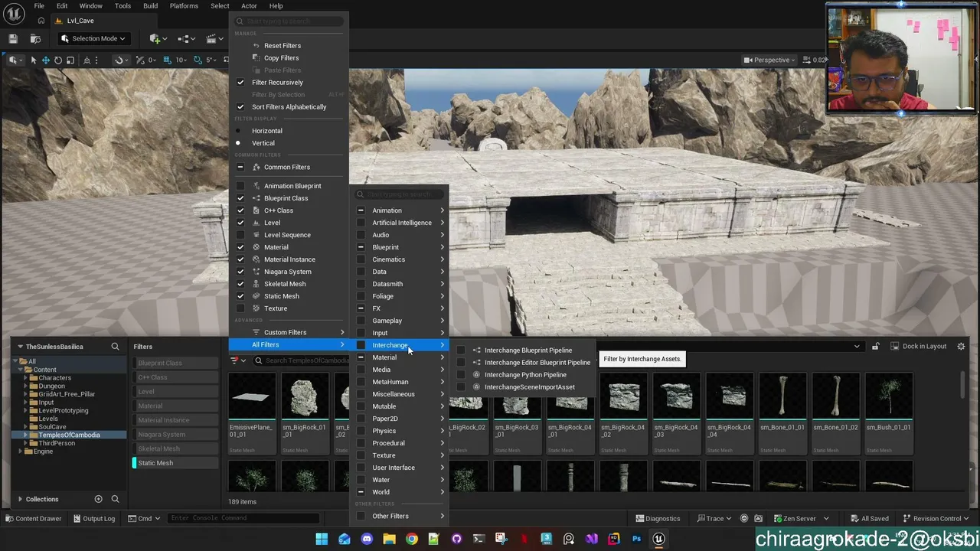Activate the Translate move gizmo tool
Screen dimensions: 980x551
click(46, 60)
